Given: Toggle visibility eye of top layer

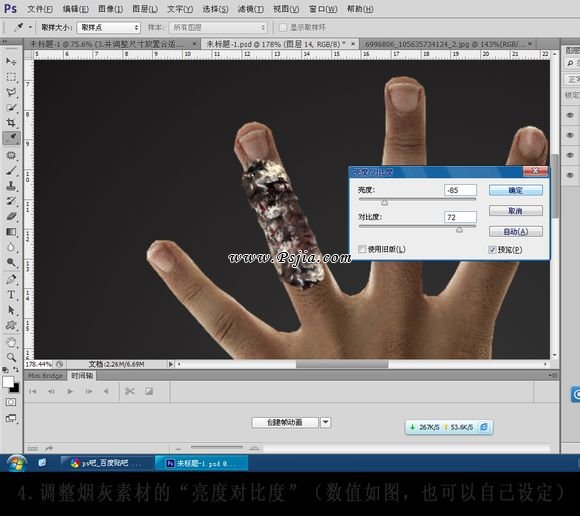Looking at the screenshot, I should [x=570, y=115].
